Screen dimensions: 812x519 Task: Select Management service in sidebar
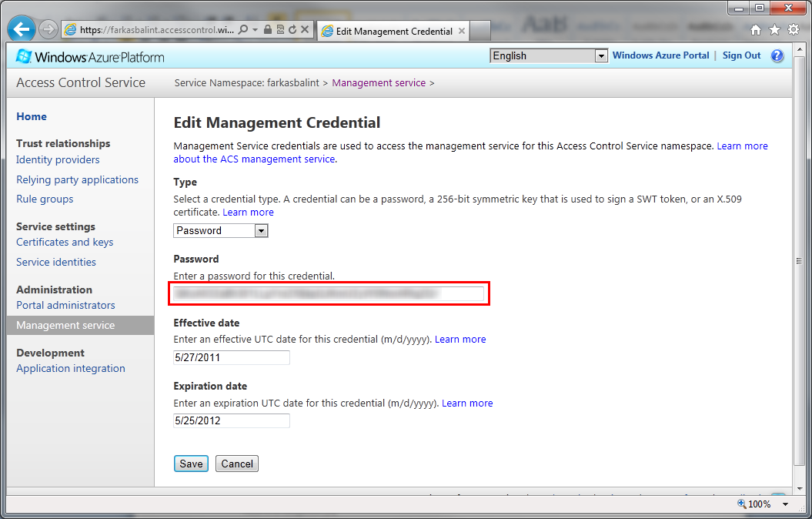(80, 325)
